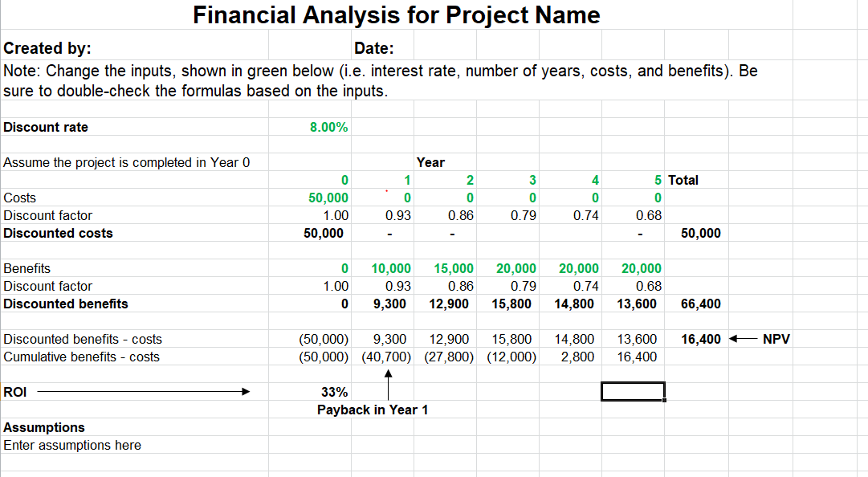
Task: Select the Total discounted benefits of 66,400
Action: [699, 304]
